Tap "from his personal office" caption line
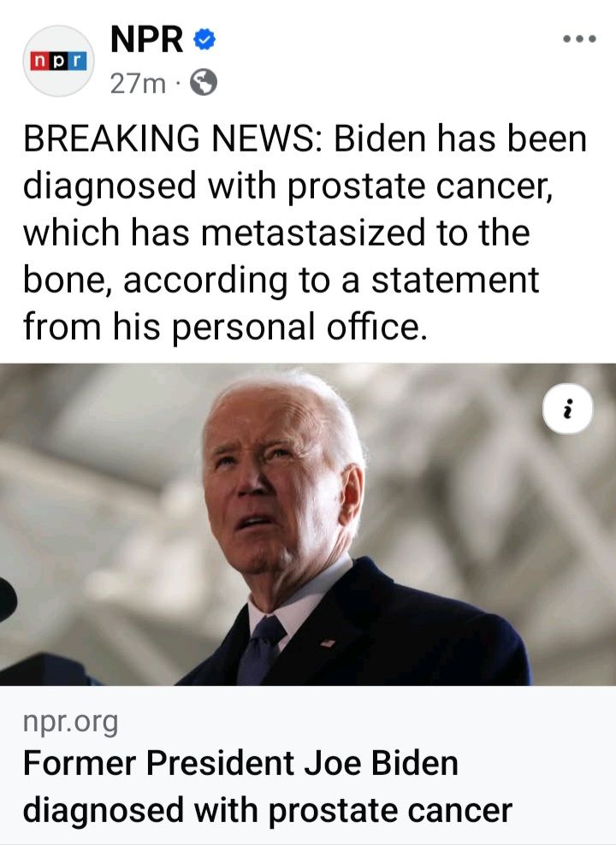616x846 pixels. point(225,327)
